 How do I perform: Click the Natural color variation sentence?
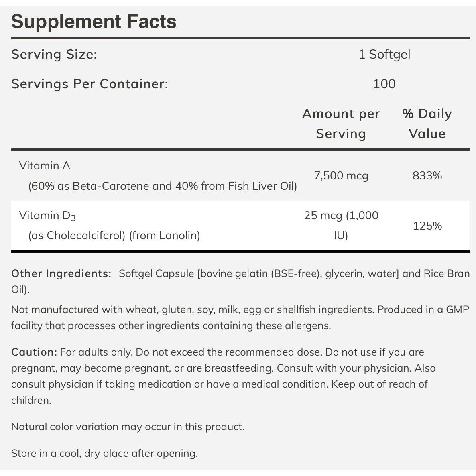coord(128,427)
